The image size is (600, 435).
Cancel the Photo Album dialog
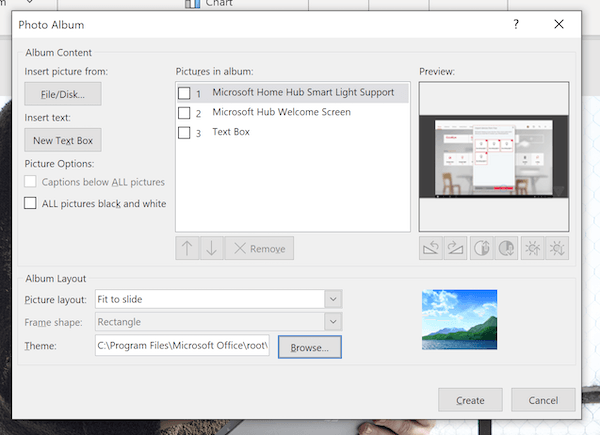543,400
